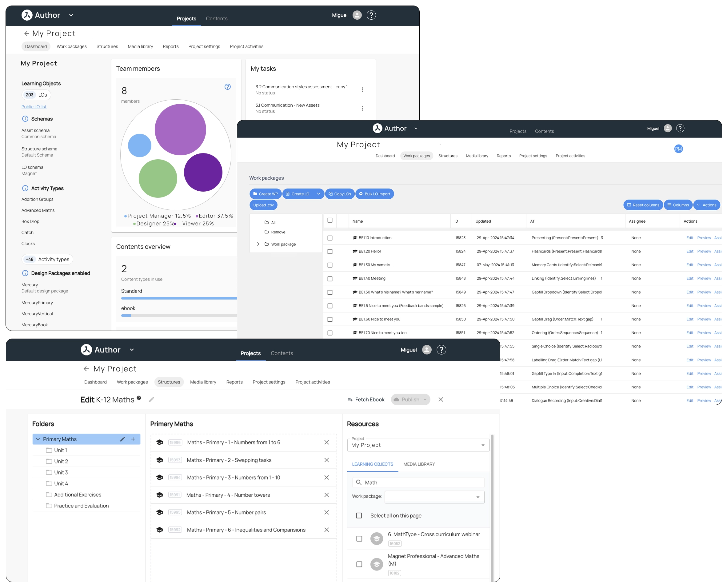The height and width of the screenshot is (588, 727).
Task: Open Reports tab in top dashboard window
Action: (x=171, y=47)
